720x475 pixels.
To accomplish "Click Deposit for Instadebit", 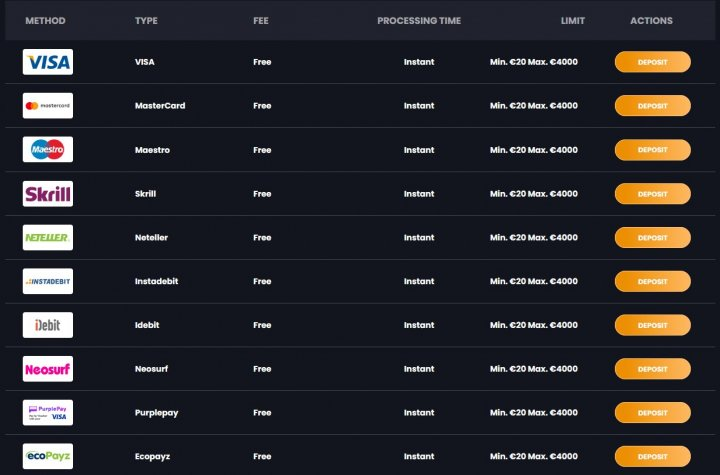I will (652, 281).
